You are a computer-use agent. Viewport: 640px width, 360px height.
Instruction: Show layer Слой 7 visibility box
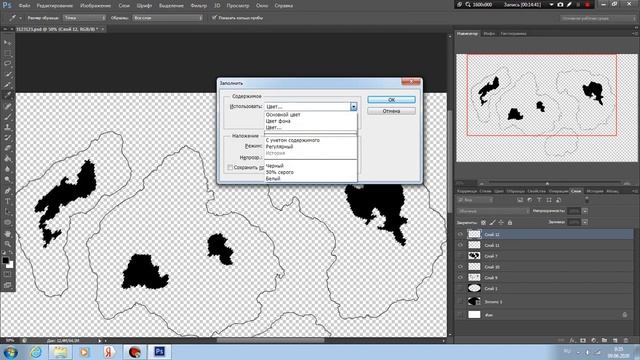[x=460, y=256]
